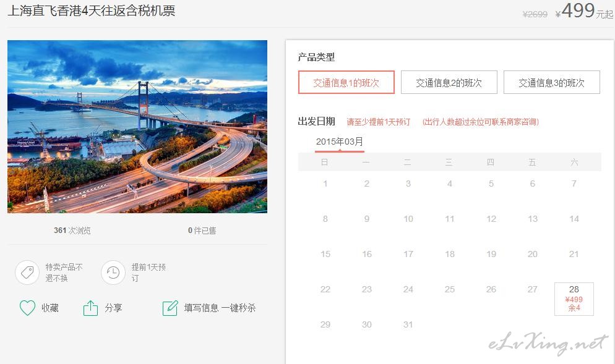Click the clock icon for advance booking
The width and height of the screenshot is (615, 364).
pyautogui.click(x=113, y=273)
